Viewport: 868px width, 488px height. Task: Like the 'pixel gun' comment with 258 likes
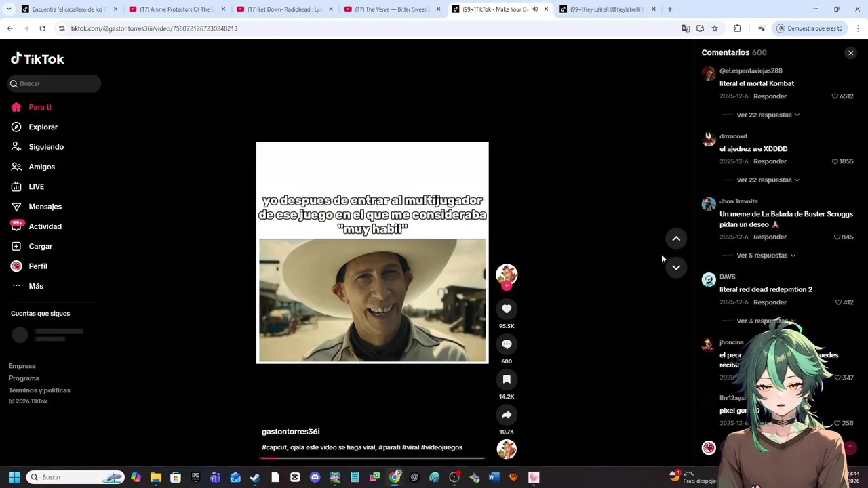point(837,423)
